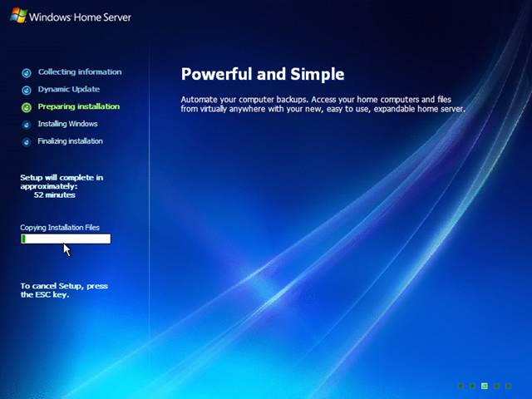Click the Windows flag logo
The height and width of the screenshot is (399, 532).
point(18,15)
